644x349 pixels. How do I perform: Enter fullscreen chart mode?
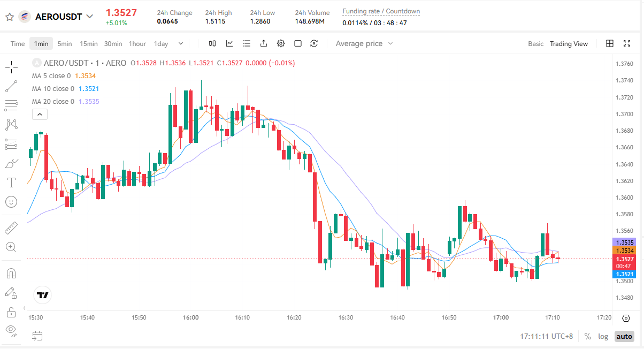pos(627,43)
